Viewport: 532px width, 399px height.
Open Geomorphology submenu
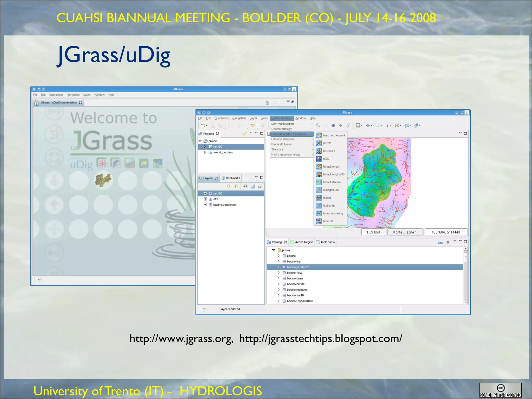(x=291, y=129)
